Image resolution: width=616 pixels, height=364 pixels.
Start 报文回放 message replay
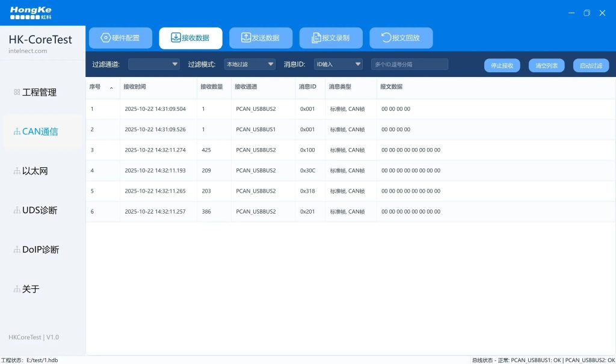(x=402, y=37)
